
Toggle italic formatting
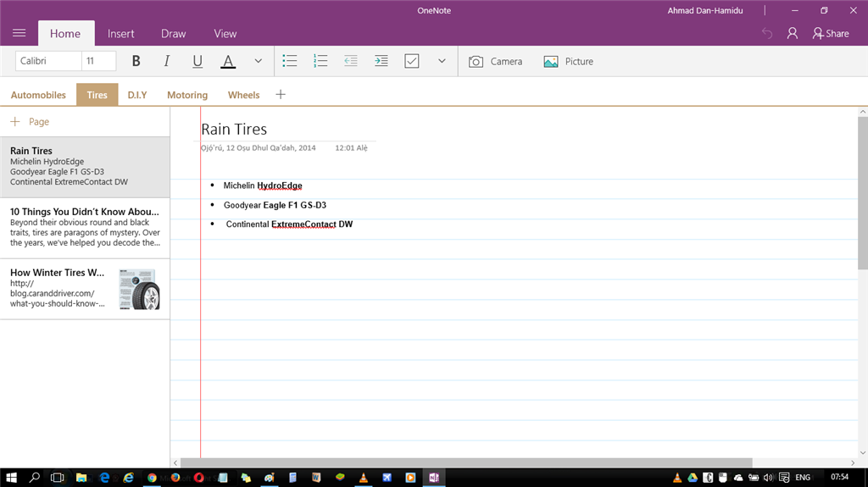click(x=166, y=61)
